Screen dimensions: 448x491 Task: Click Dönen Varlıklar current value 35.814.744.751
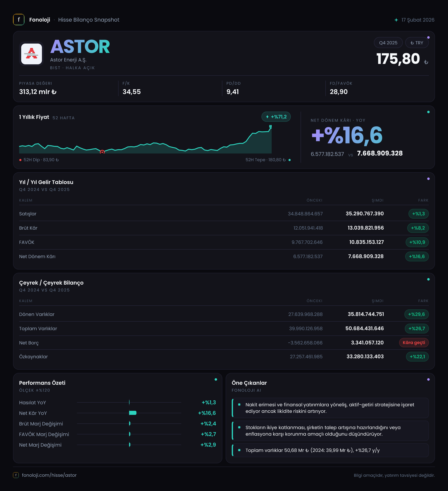tap(366, 314)
